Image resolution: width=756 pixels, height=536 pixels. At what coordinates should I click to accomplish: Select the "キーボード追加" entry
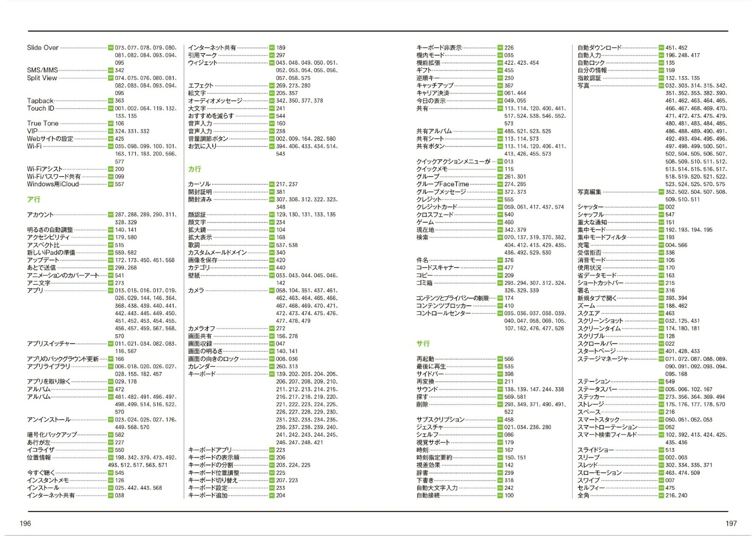click(x=208, y=495)
